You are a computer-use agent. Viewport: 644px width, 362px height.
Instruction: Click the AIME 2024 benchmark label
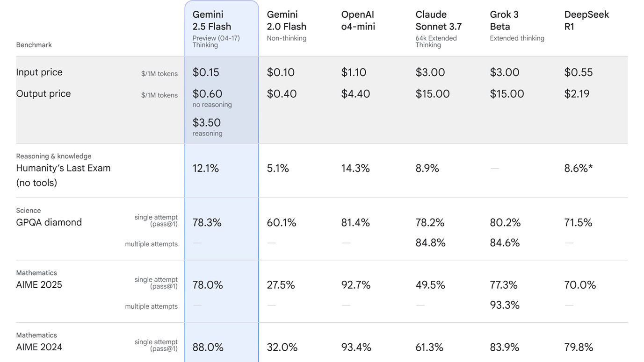(x=39, y=347)
